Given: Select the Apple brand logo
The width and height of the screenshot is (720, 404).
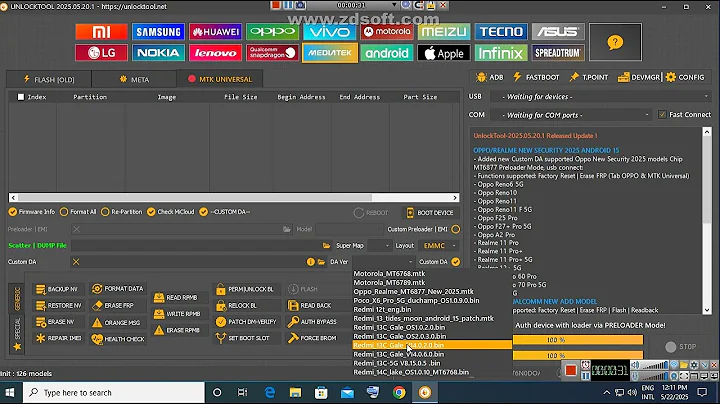Looking at the screenshot, I should (444, 53).
